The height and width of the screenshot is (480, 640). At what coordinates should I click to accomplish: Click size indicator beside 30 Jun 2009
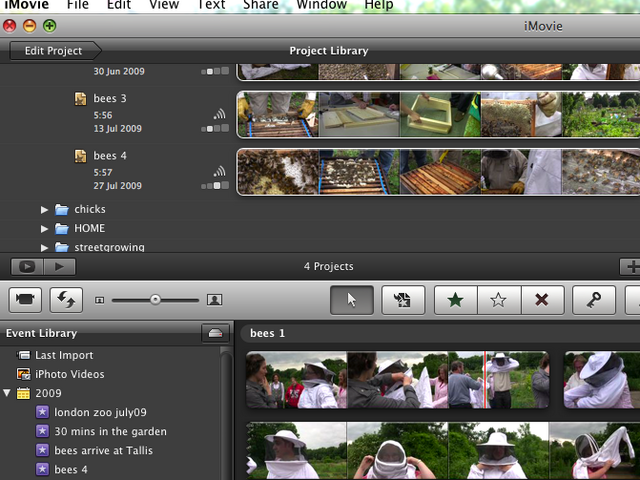(215, 71)
